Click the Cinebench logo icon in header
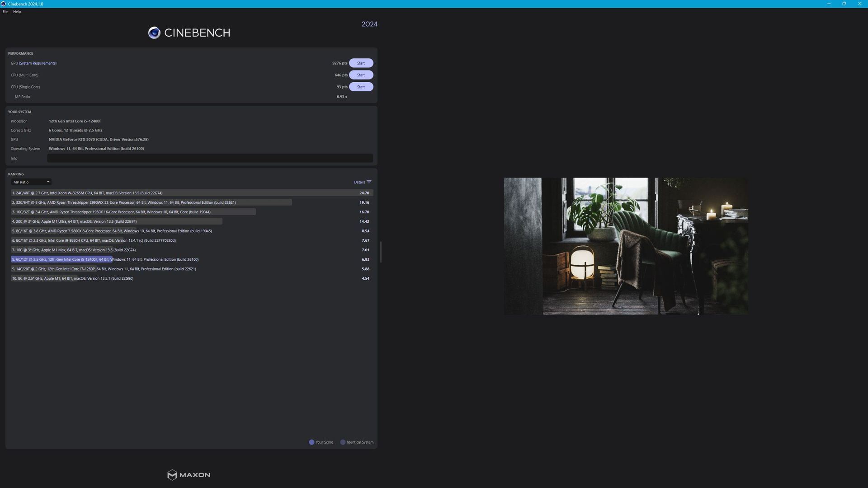Image resolution: width=868 pixels, height=488 pixels. [x=154, y=33]
